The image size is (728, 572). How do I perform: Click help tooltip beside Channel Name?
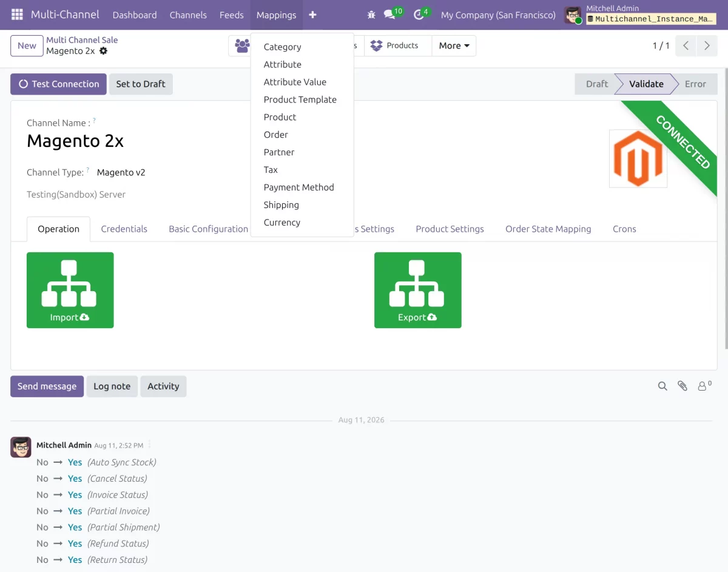94,121
